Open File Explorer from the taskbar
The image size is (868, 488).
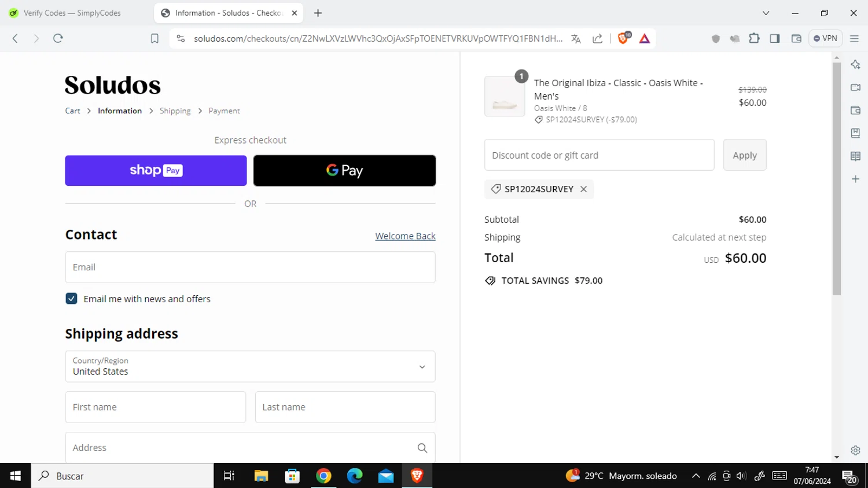(x=261, y=476)
